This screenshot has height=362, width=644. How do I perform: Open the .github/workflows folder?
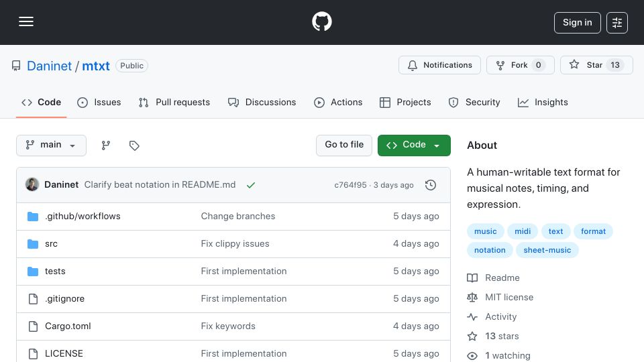pos(83,217)
